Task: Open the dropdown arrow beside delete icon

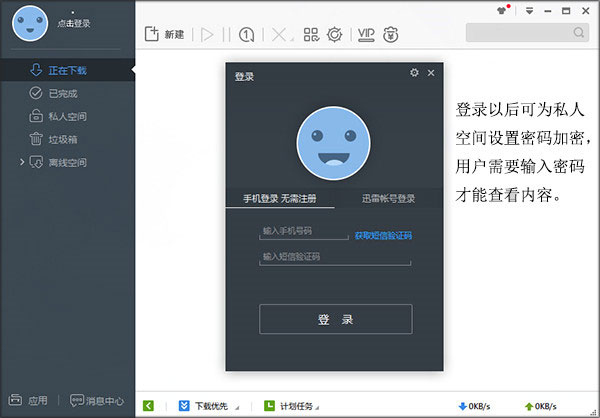Action: (x=292, y=39)
